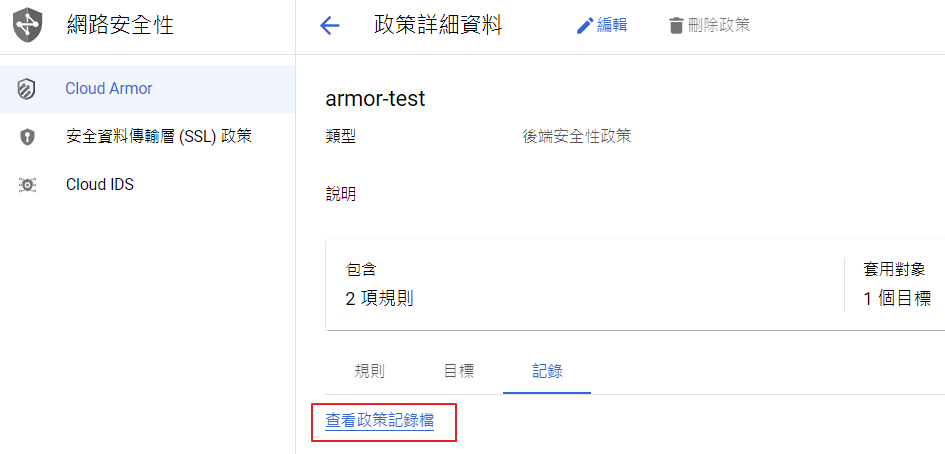This screenshot has width=945, height=454.
Task: Click the 2 項規則 summary text
Action: (x=379, y=298)
